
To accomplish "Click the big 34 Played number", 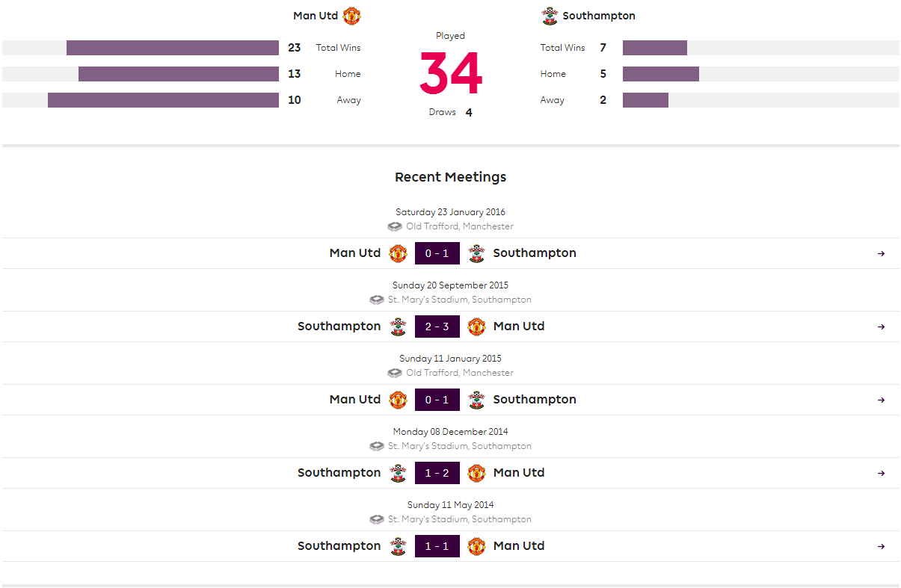I will (x=451, y=73).
